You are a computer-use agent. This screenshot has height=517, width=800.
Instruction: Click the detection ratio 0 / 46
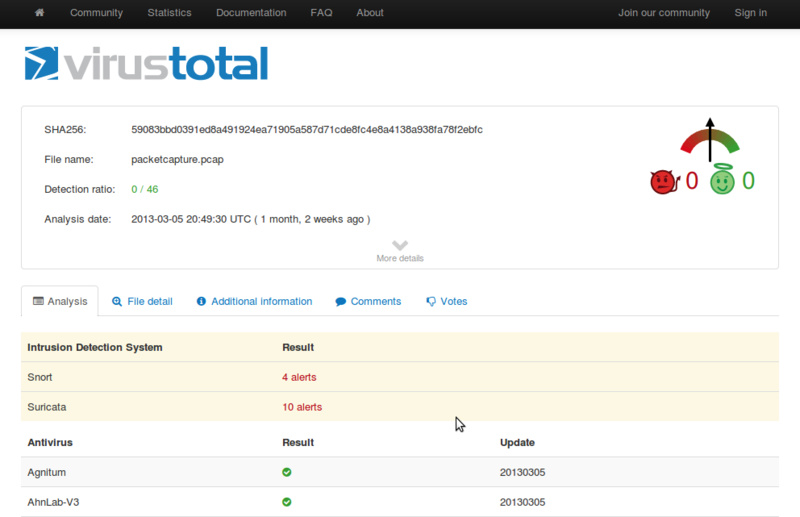[145, 189]
